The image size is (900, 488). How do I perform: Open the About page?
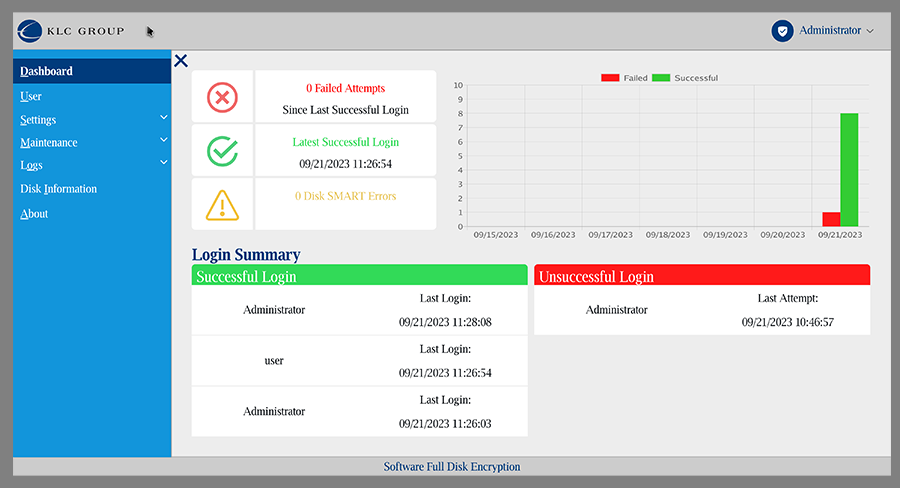(34, 214)
